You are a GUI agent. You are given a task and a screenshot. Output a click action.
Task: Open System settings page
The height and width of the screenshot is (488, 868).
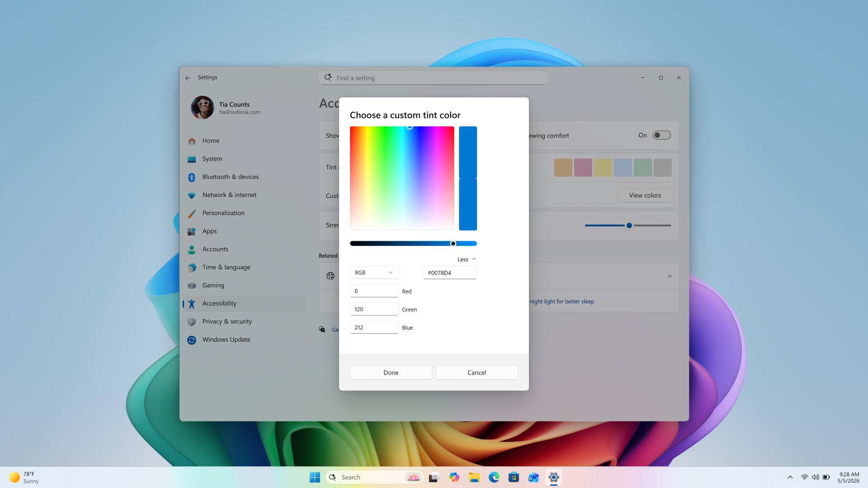[x=245, y=159]
